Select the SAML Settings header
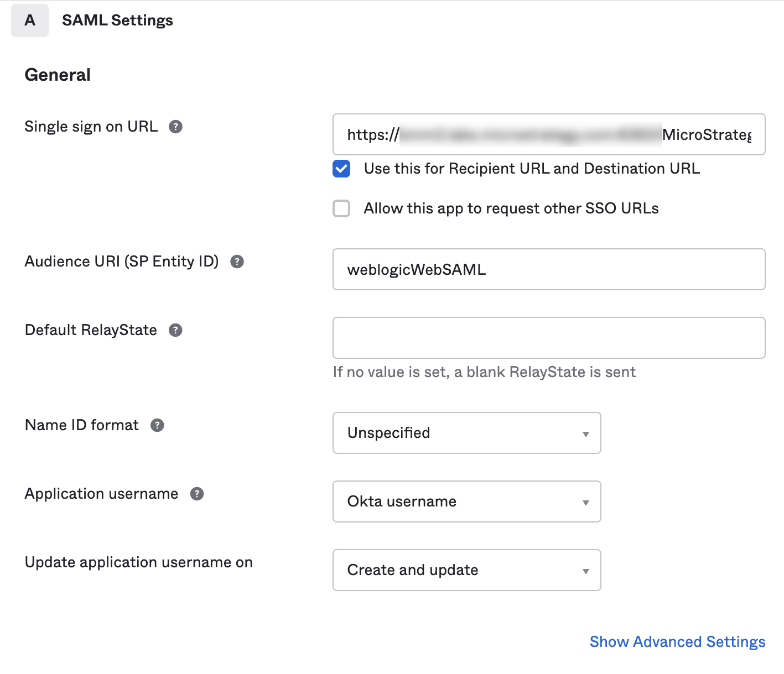784x674 pixels. pos(118,20)
